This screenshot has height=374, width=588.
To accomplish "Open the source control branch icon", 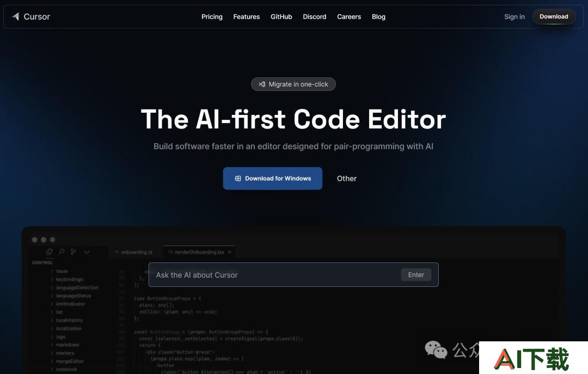I will 73,252.
